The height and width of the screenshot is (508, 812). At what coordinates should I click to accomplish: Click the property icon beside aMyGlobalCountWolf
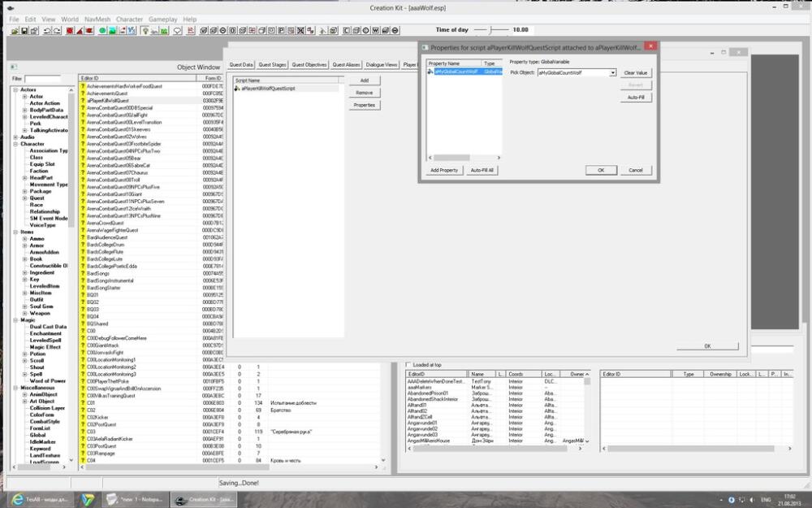point(430,72)
